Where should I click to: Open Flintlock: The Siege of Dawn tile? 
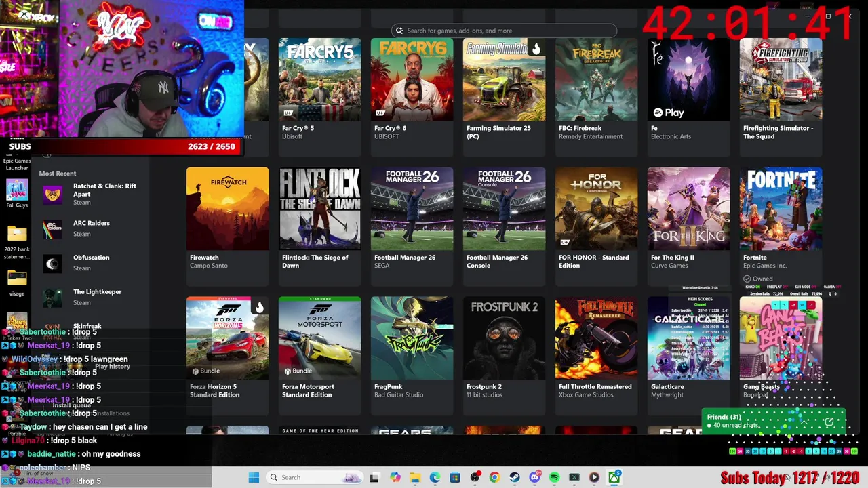pyautogui.click(x=319, y=226)
